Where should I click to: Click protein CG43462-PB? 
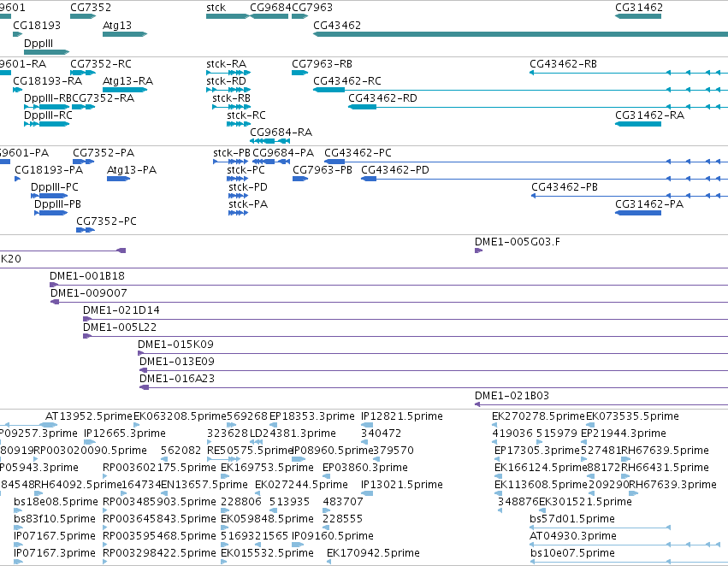(630, 196)
